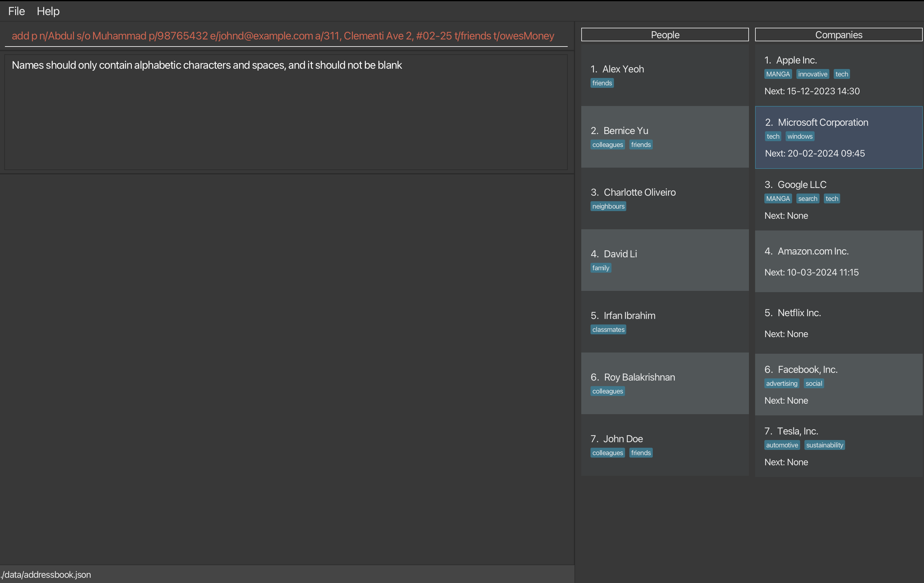Viewport: 924px width, 583px height.
Task: Click the neighbours tag under Charlotte Oliveiro
Action: [608, 206]
